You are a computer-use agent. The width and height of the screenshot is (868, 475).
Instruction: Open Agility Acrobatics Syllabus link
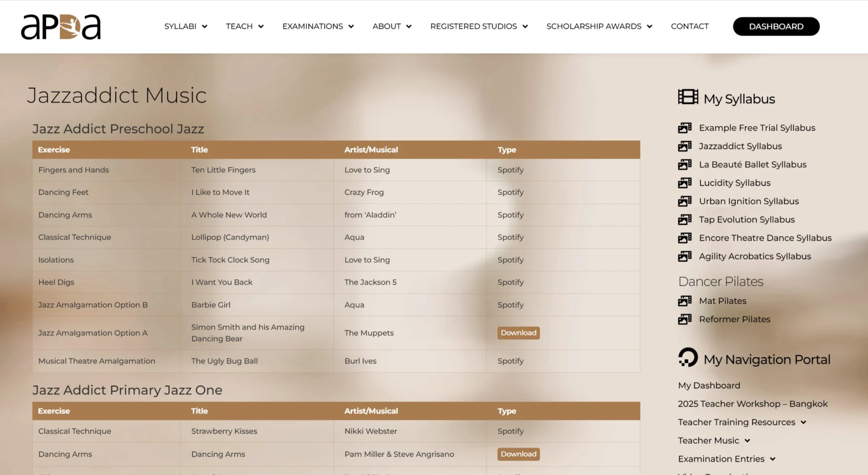click(755, 256)
